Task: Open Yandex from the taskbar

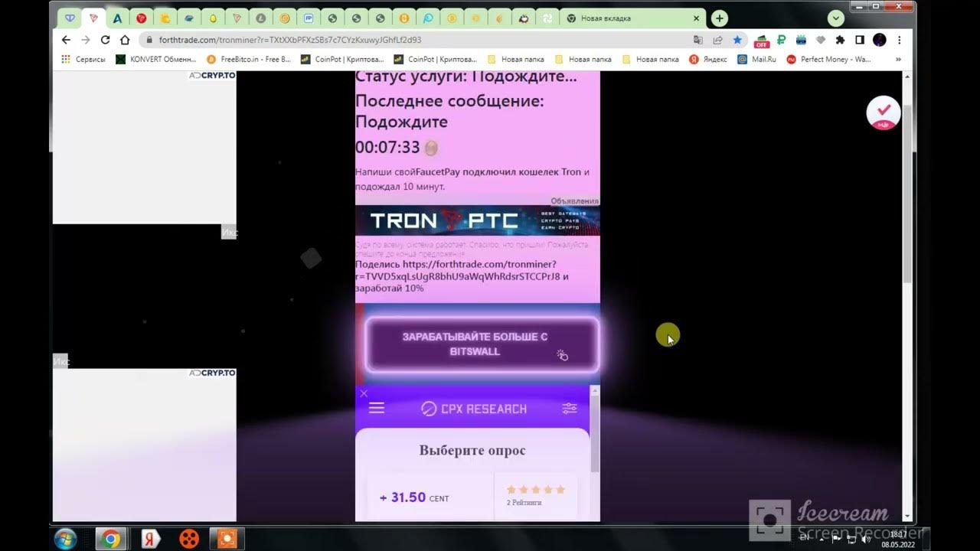Action: [150, 539]
